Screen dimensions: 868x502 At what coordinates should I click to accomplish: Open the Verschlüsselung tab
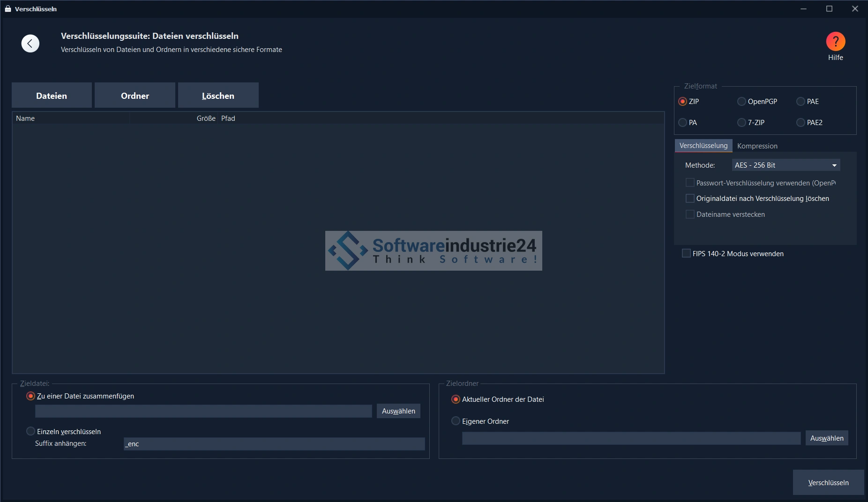click(703, 146)
